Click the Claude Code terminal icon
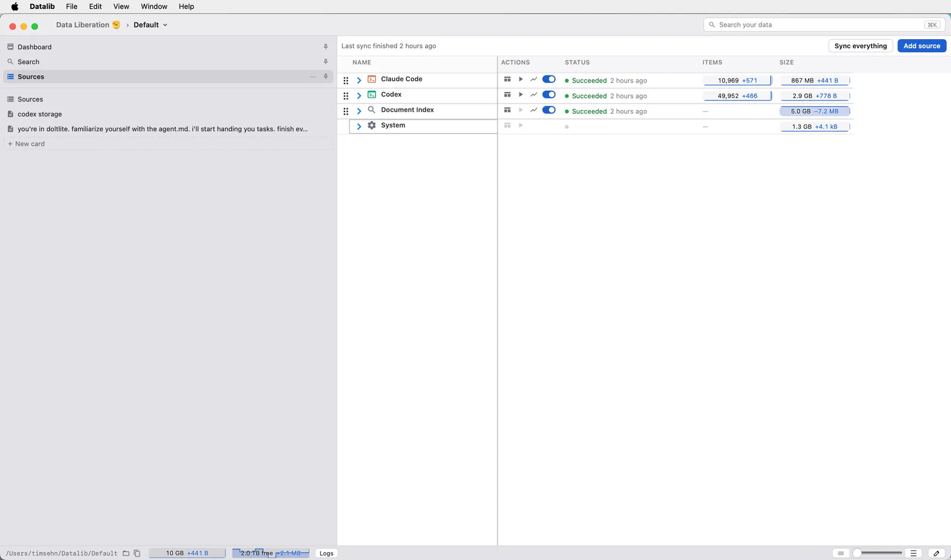The width and height of the screenshot is (951, 560). click(x=371, y=79)
